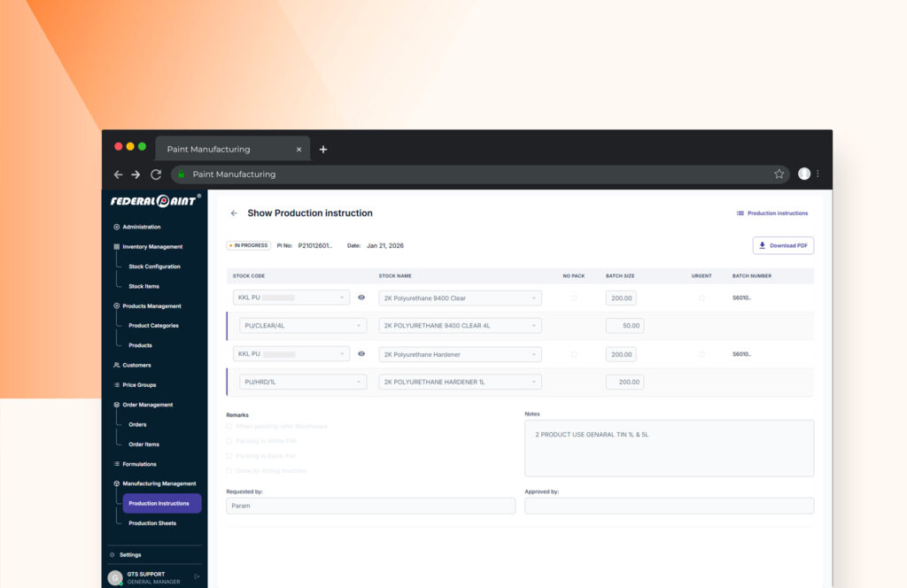Tick Urgent checkbox for 2K Polyurethane 9400 Clear

click(x=702, y=298)
